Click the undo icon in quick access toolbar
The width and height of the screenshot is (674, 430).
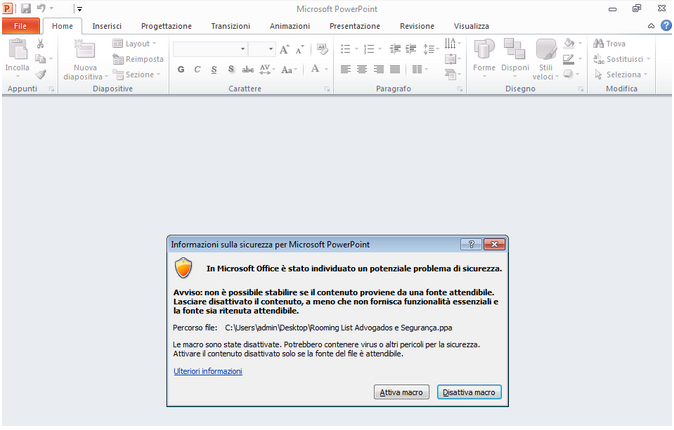(41, 8)
